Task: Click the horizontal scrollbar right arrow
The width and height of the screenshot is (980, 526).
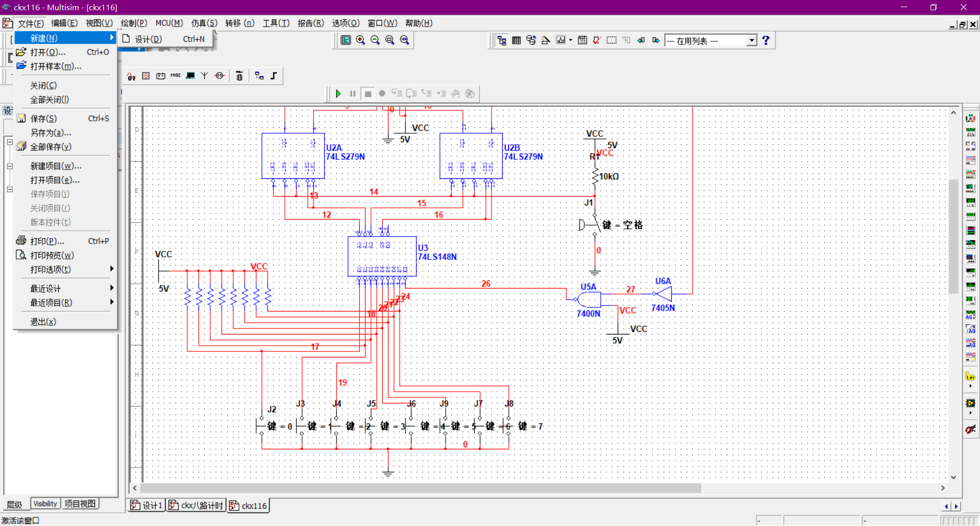Action: pos(943,488)
